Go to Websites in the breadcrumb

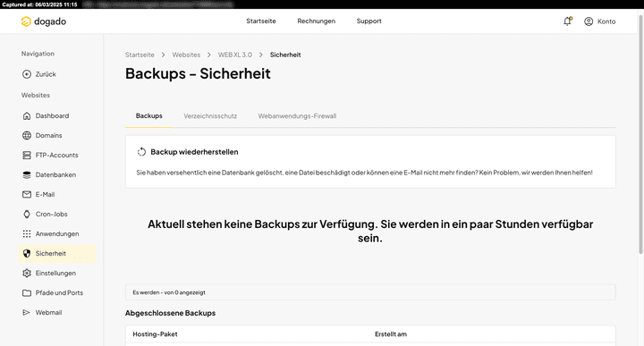186,55
